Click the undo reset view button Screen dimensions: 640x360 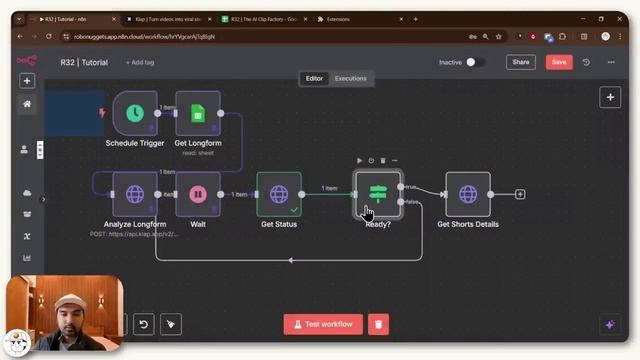point(143,324)
